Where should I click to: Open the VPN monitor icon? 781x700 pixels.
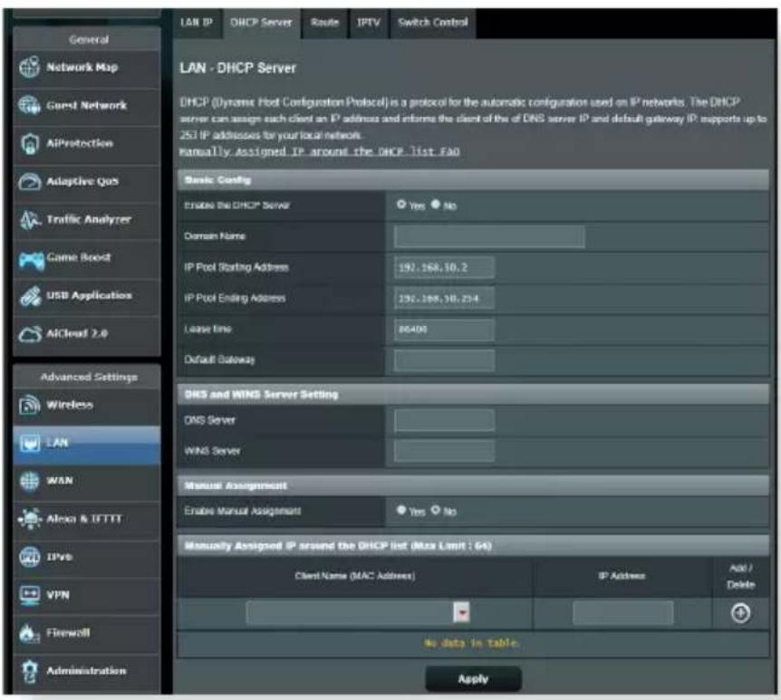(29, 595)
